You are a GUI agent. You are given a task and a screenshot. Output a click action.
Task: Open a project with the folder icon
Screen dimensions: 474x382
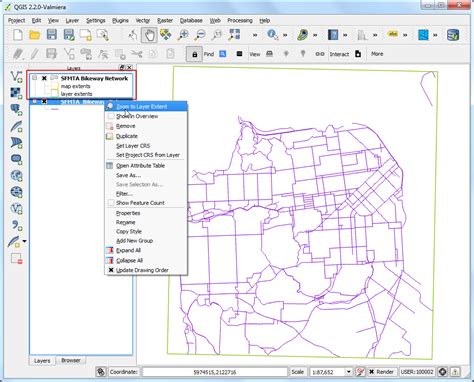pos(35,35)
